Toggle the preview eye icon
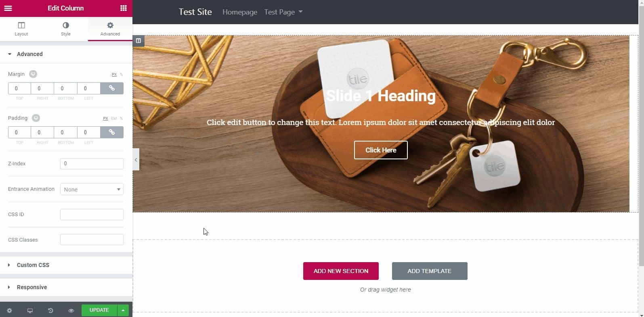 (71, 311)
